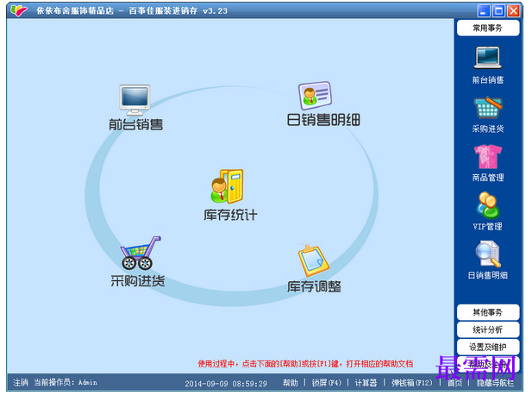Click the app logo in title bar
The image size is (532, 395).
click(18, 10)
